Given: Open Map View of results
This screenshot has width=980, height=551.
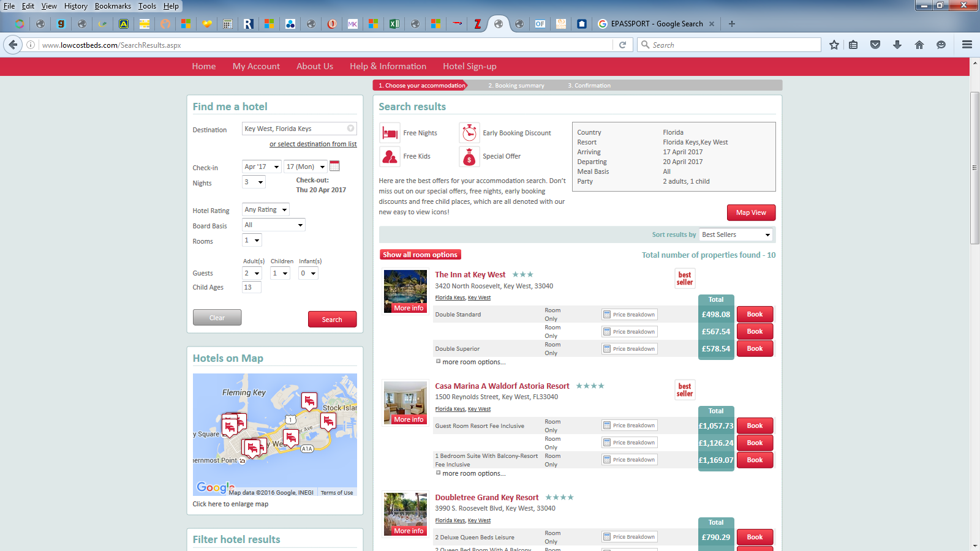Looking at the screenshot, I should tap(751, 212).
